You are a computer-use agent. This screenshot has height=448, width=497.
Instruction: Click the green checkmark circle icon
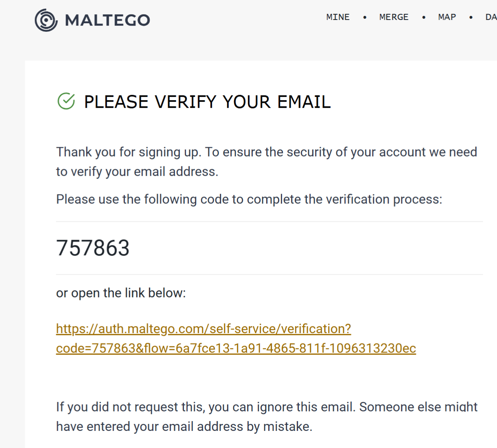[66, 101]
